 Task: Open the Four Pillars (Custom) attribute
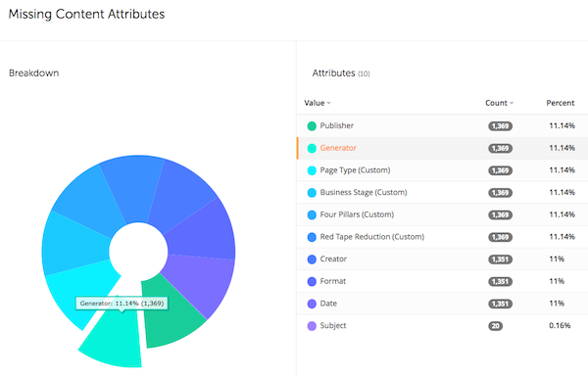click(x=357, y=214)
